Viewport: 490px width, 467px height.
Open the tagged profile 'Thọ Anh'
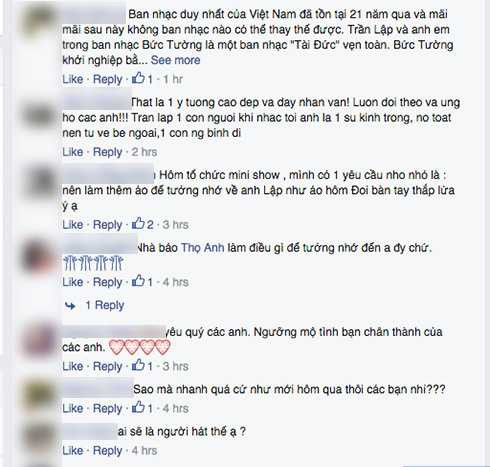[x=202, y=248]
